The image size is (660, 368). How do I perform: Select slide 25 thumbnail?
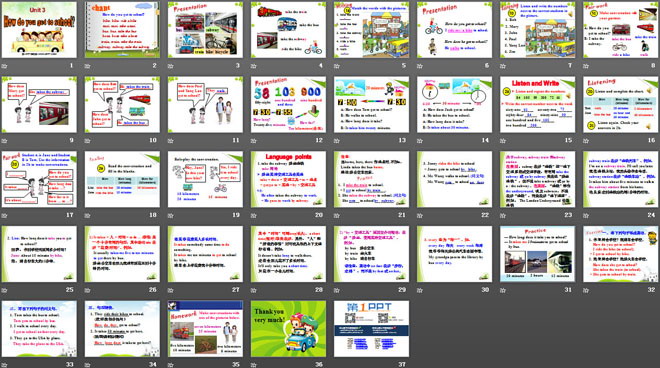point(39,254)
